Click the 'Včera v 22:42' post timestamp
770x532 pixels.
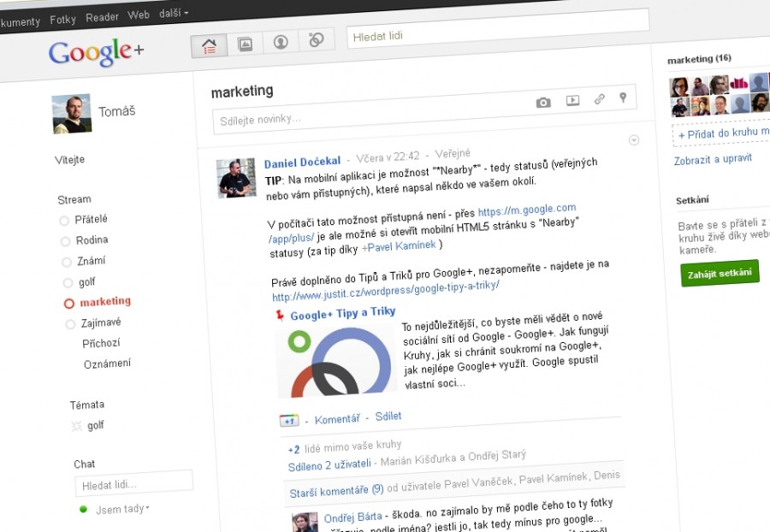click(x=388, y=157)
